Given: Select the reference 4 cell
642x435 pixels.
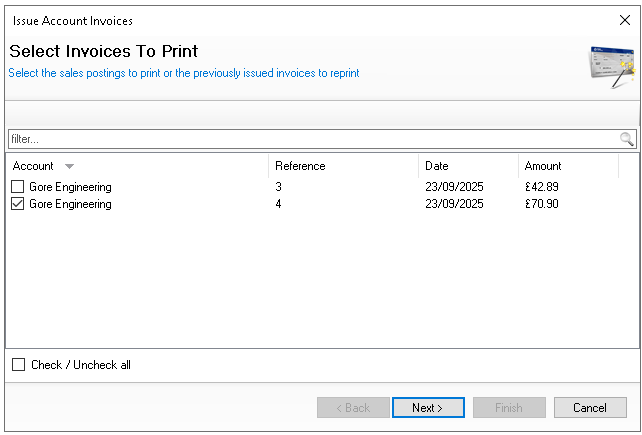Looking at the screenshot, I should (x=279, y=204).
